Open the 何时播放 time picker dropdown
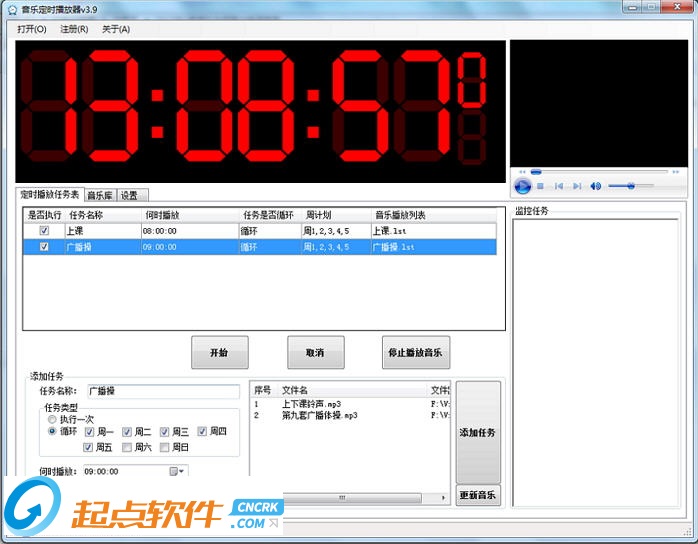The height and width of the screenshot is (544, 698). coord(177,471)
